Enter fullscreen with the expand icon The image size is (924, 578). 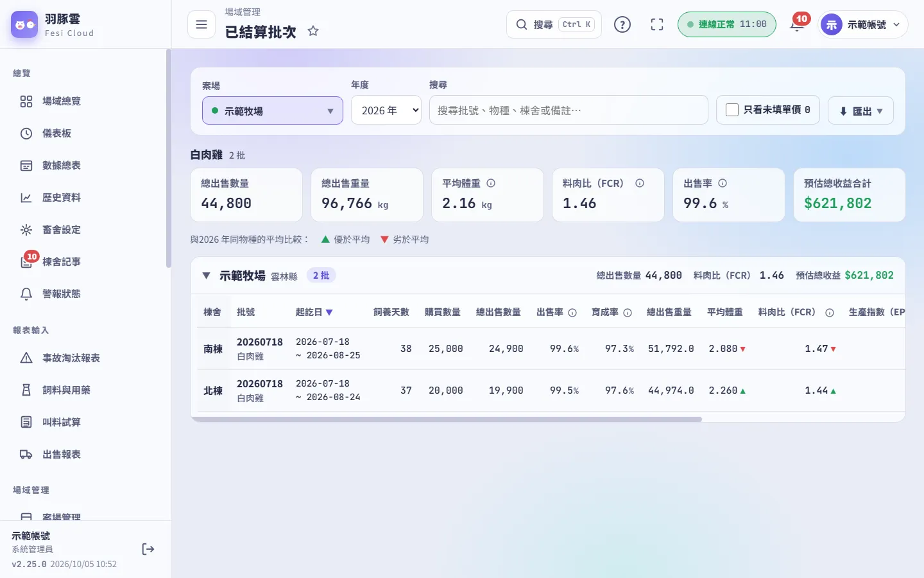657,24
